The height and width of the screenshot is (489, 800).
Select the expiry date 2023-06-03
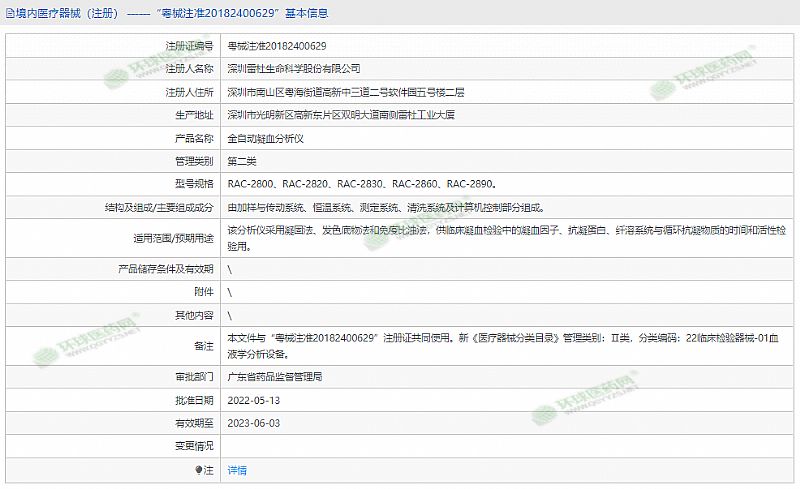click(x=254, y=423)
